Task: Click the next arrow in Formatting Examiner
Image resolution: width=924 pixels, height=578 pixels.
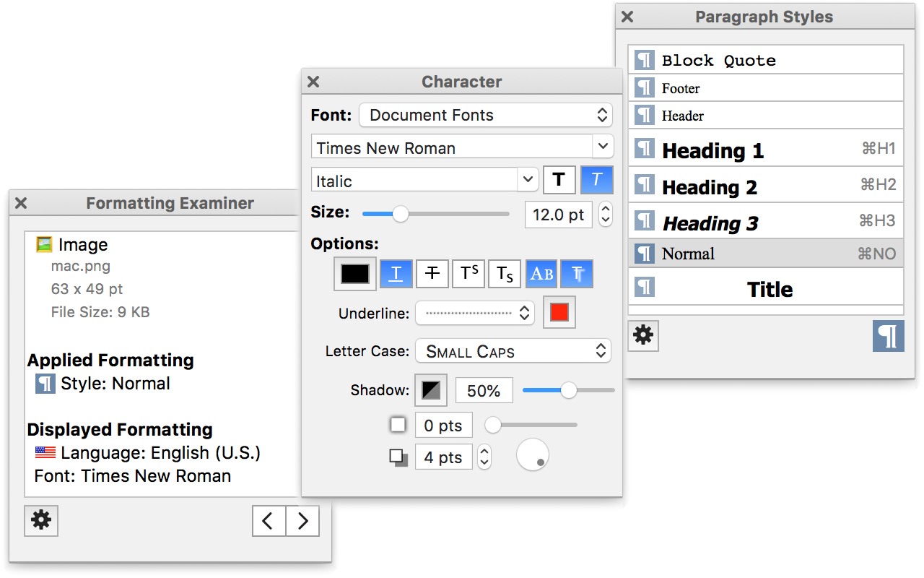Action: (302, 521)
